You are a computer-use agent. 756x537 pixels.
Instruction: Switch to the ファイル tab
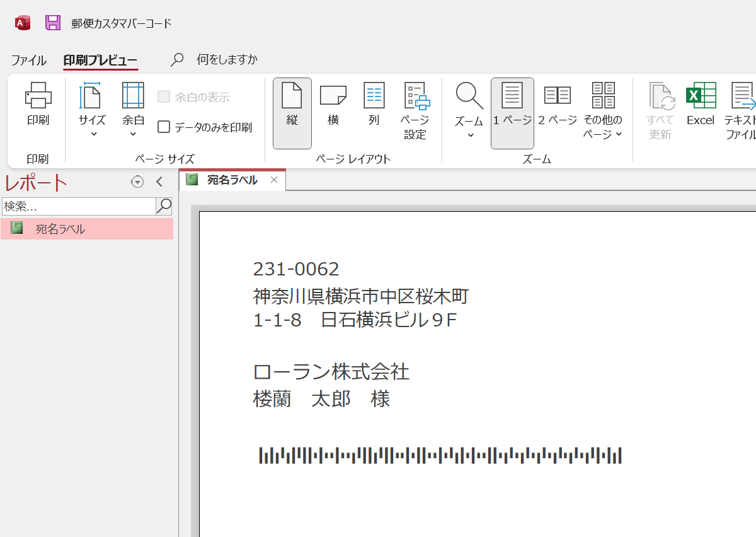28,60
